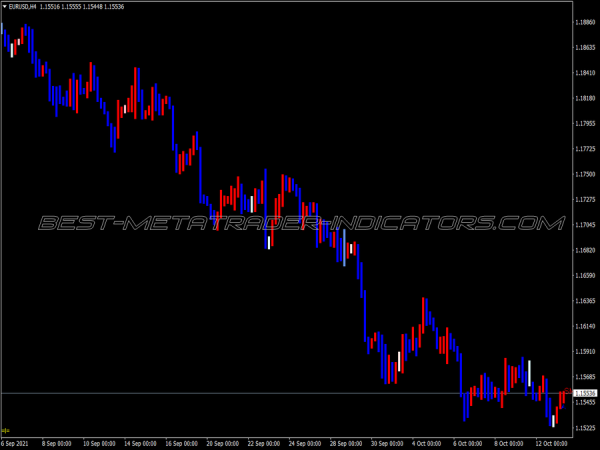Click the 1.17500 price scale label
The height and width of the screenshot is (450, 600).
(x=585, y=174)
